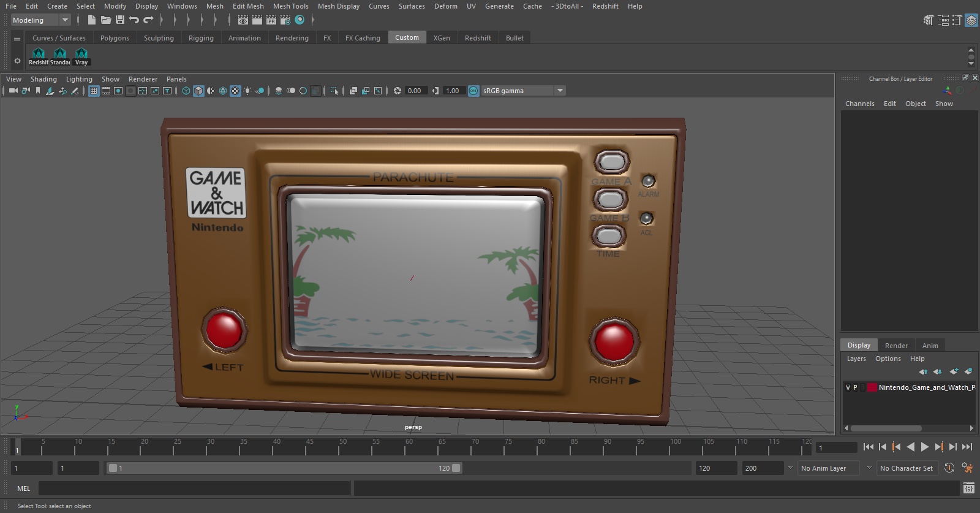Play animation backwards
This screenshot has width=980, height=513.
(x=911, y=447)
